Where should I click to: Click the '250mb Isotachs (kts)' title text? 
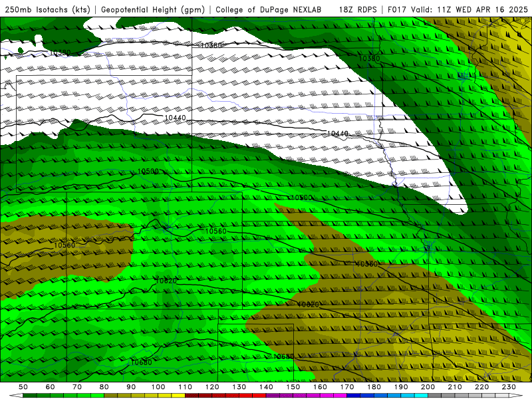click(47, 9)
